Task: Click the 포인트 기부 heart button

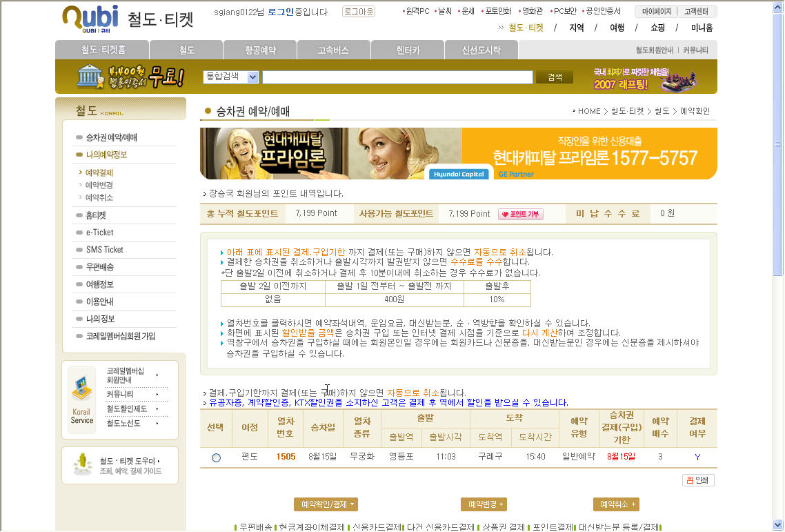Action: (521, 214)
